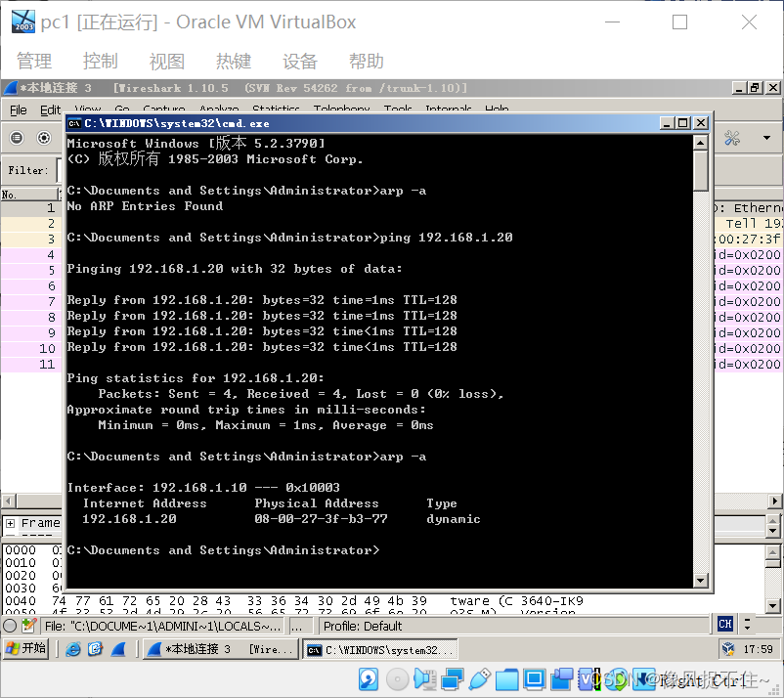The image size is (784, 698).
Task: Open Wireshark File menu
Action: pos(19,109)
